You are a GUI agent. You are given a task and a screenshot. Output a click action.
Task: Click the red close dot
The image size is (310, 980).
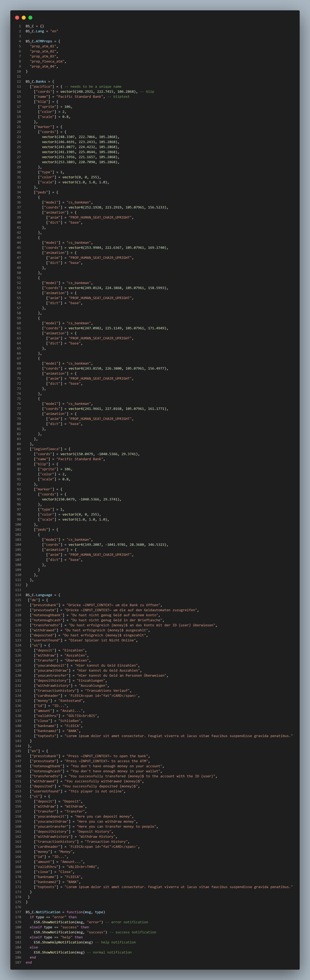pos(17,17)
